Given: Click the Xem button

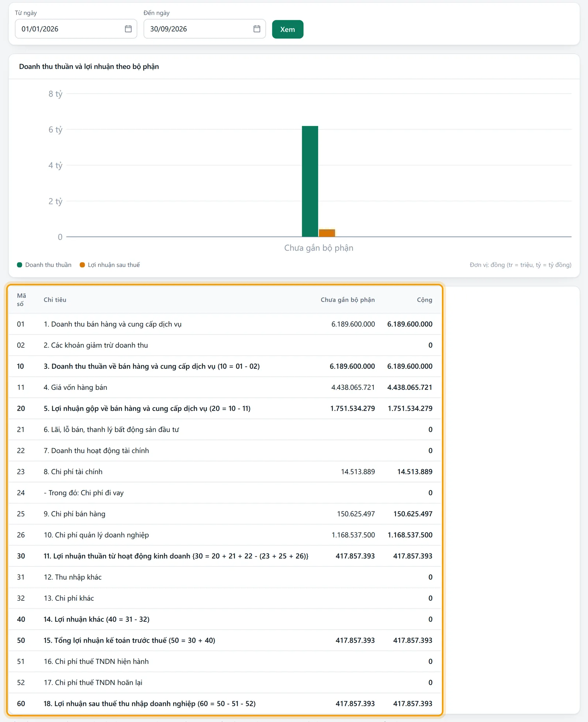Looking at the screenshot, I should [x=288, y=29].
